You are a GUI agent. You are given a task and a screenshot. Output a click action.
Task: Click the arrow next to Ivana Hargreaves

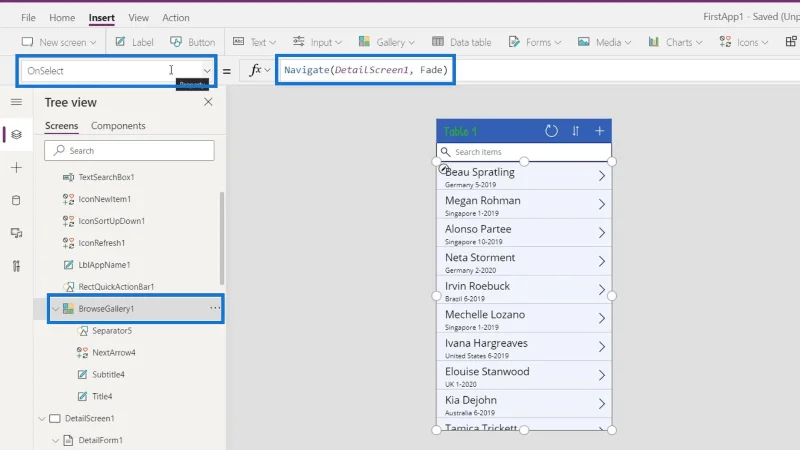tap(602, 347)
